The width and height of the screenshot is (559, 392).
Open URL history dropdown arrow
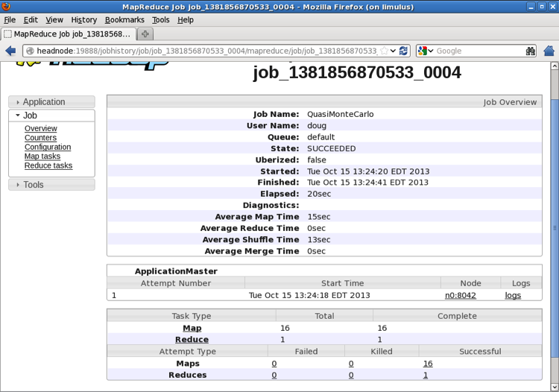(394, 51)
